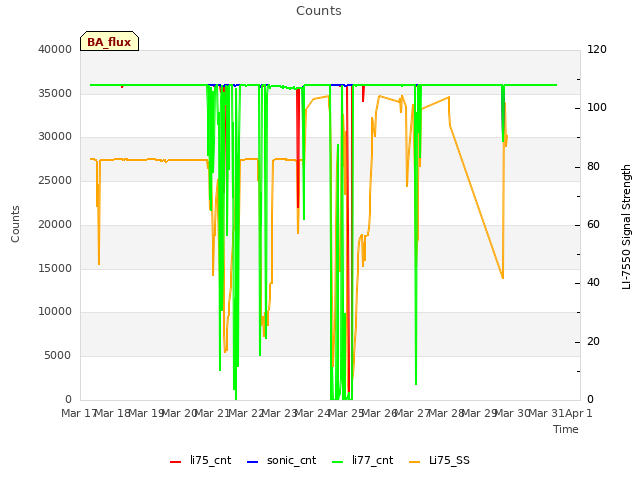
Task: Toggle the Li75_SS legend entry
Action: point(439,460)
